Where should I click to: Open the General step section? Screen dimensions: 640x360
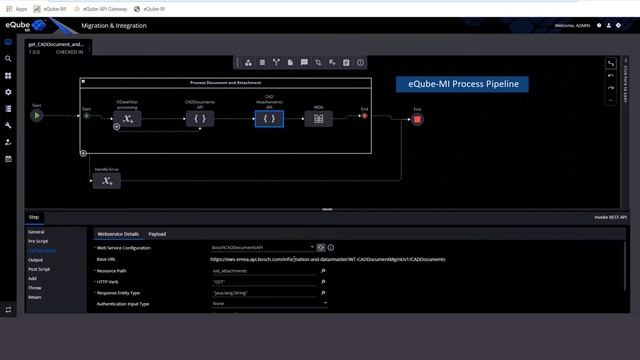pyautogui.click(x=36, y=232)
